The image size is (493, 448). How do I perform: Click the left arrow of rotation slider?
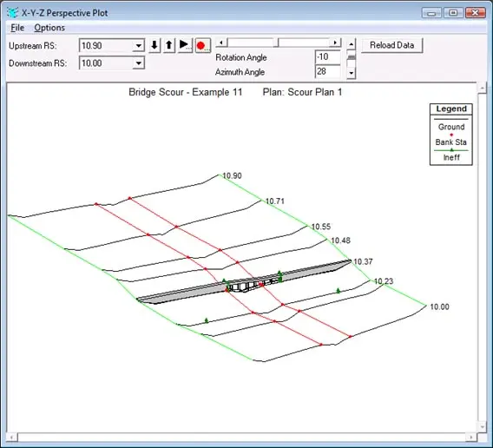[x=221, y=43]
